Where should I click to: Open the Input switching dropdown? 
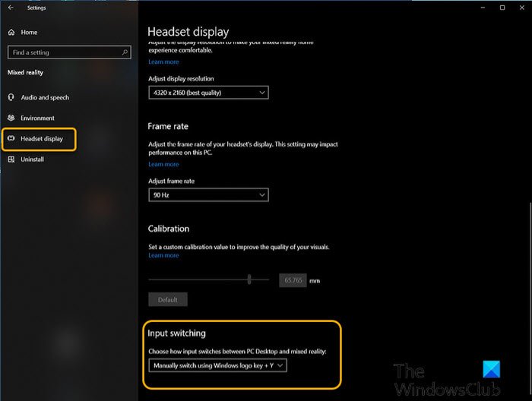coord(217,365)
